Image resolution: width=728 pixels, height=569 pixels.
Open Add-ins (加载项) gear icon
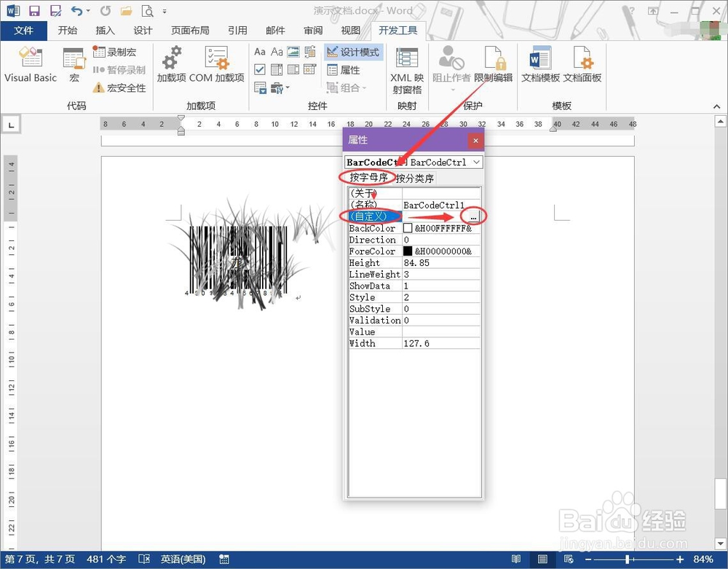coord(171,65)
